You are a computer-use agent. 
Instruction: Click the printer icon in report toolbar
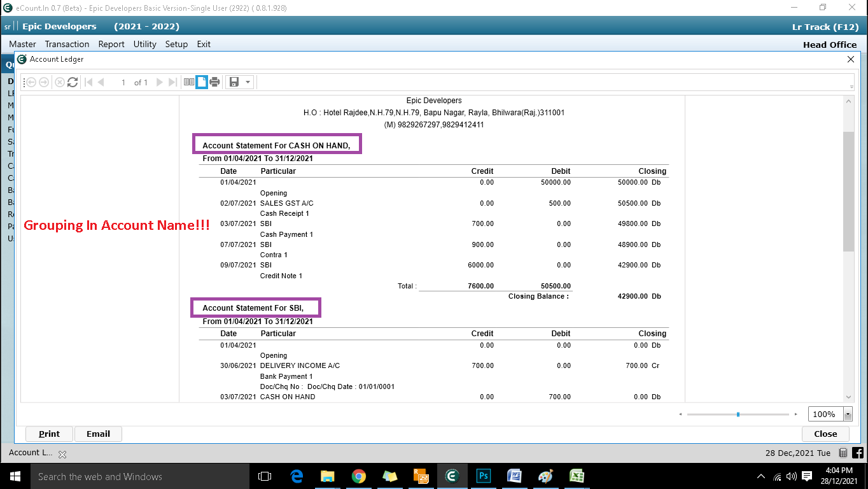214,82
